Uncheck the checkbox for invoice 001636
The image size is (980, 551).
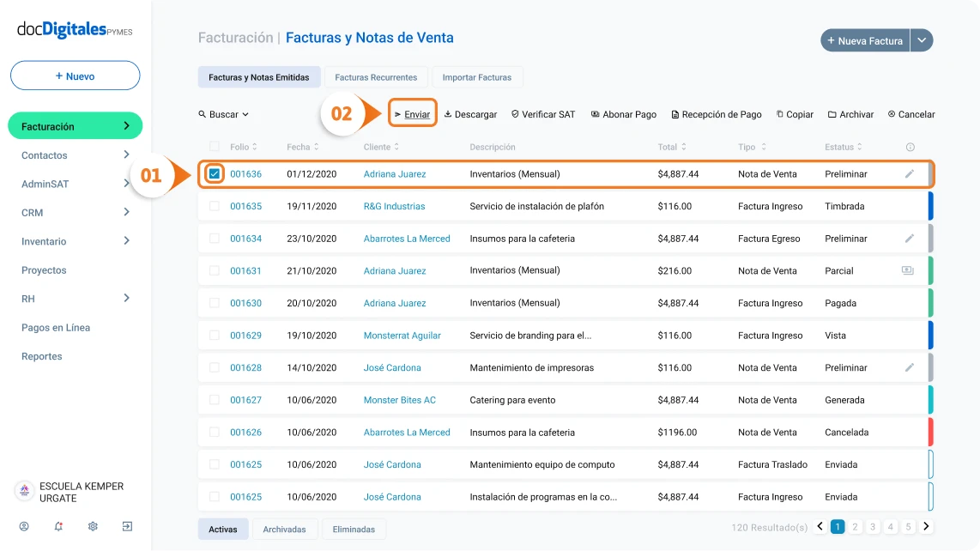click(x=215, y=174)
